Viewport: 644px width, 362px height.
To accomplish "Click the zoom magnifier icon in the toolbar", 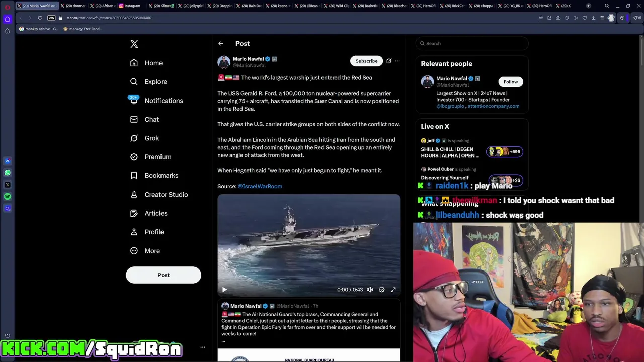I will click(541, 18).
